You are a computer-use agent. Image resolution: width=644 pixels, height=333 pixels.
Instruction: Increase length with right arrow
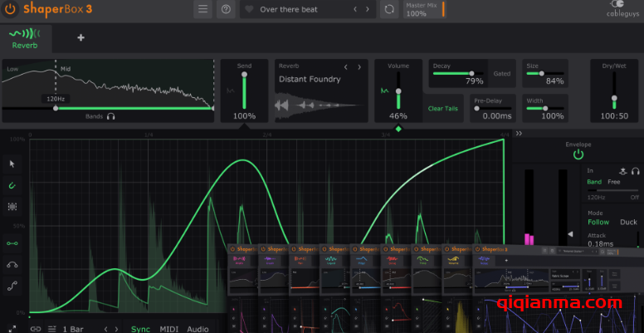click(115, 329)
